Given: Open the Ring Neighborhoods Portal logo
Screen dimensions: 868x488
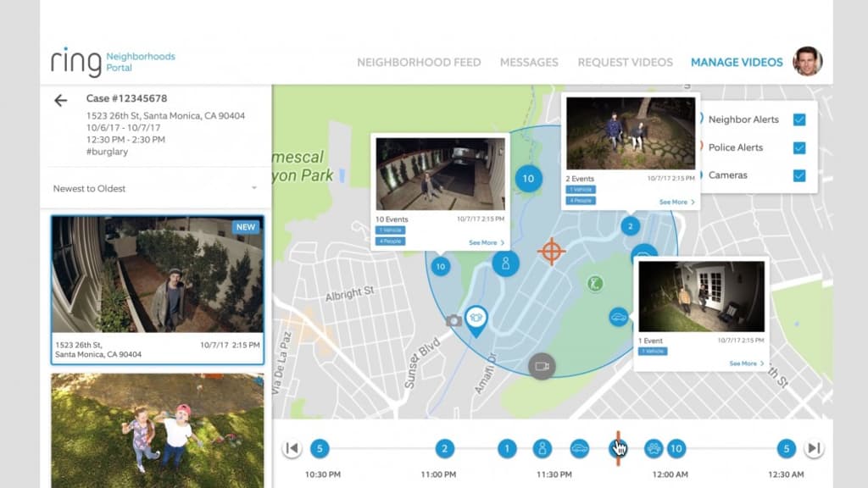Looking at the screenshot, I should click(x=113, y=61).
